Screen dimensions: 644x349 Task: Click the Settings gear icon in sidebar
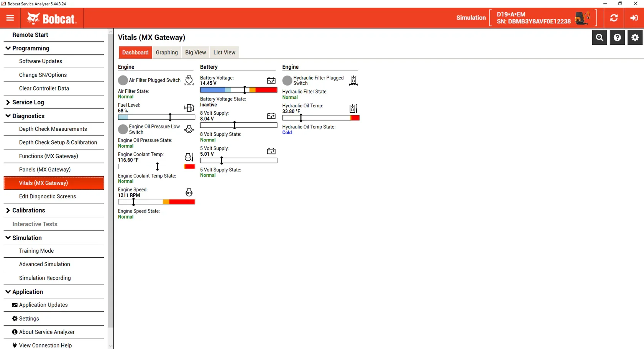(15, 319)
